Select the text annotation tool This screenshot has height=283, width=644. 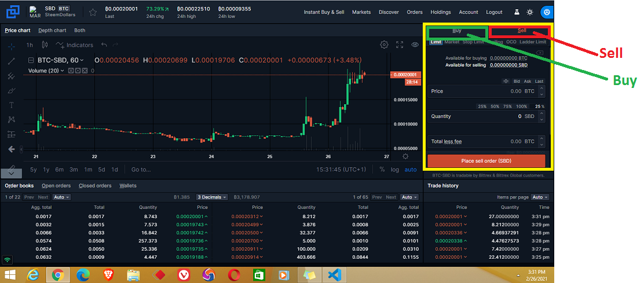[12, 105]
